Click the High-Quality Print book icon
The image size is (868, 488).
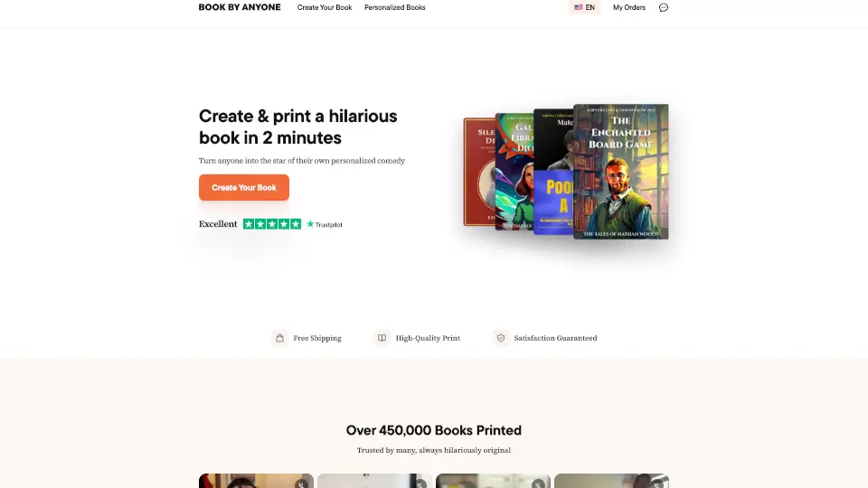click(x=382, y=337)
